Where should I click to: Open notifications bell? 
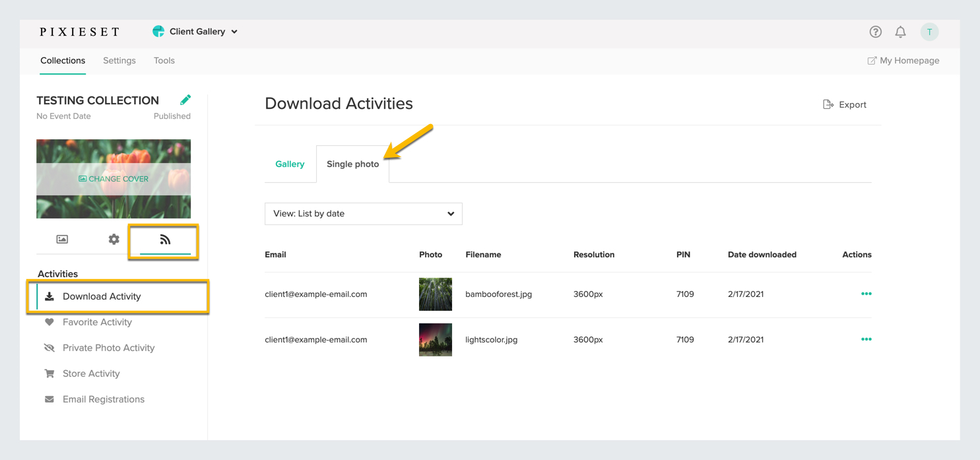[900, 32]
